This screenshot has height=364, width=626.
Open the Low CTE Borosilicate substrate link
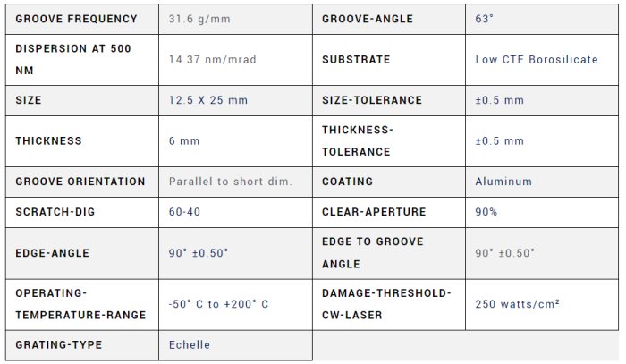coord(537,60)
